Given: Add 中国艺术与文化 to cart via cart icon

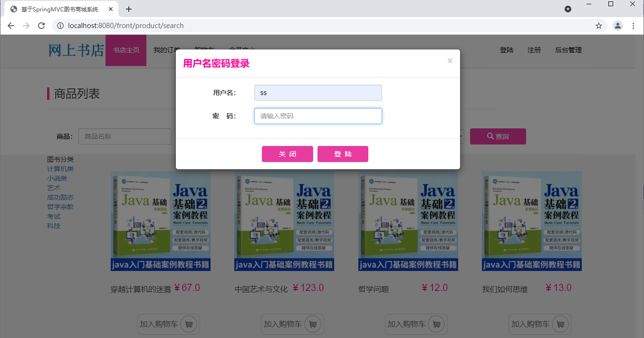Looking at the screenshot, I should [313, 324].
